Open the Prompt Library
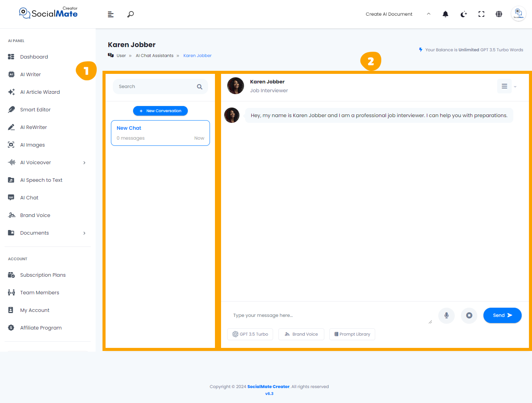This screenshot has height=403, width=532. [x=352, y=334]
